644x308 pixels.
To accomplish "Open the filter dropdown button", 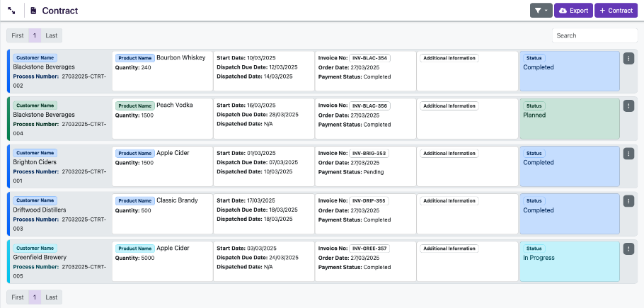I will pos(541,11).
